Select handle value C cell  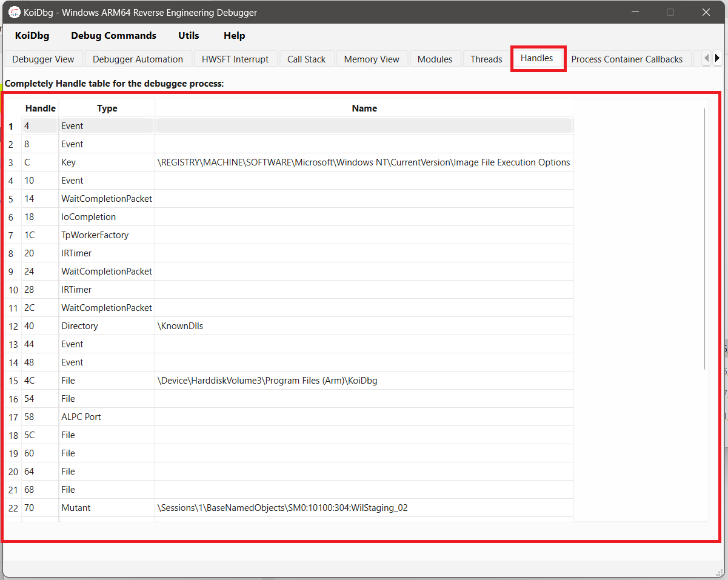[x=41, y=162]
